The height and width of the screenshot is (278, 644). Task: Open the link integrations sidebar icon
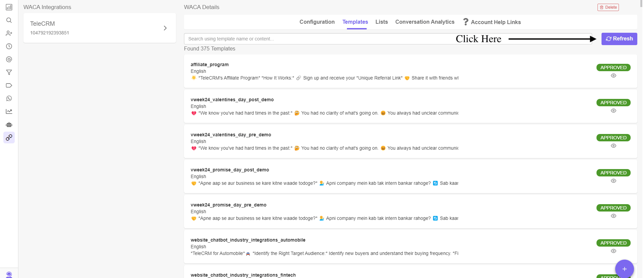pos(9,137)
